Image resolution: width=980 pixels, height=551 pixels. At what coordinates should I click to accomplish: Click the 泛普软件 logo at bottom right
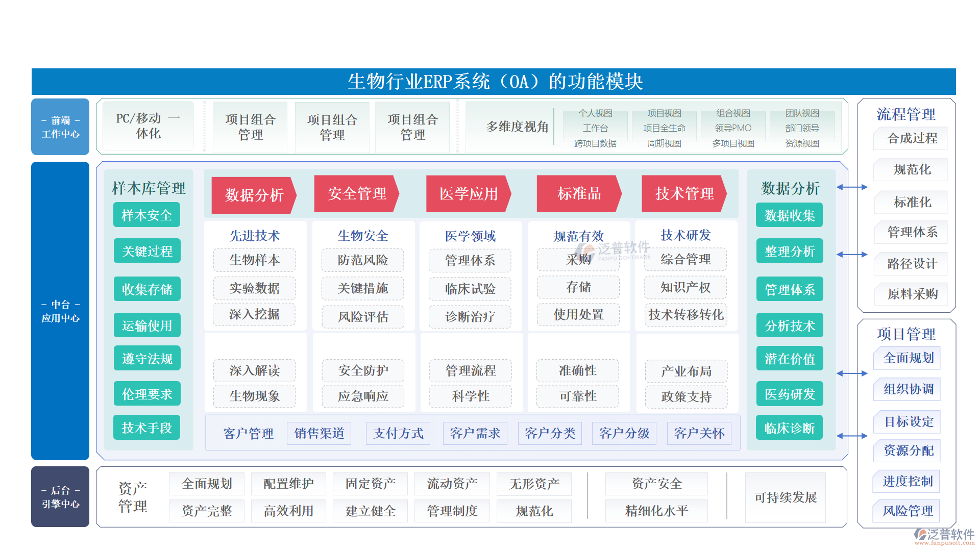[944, 536]
